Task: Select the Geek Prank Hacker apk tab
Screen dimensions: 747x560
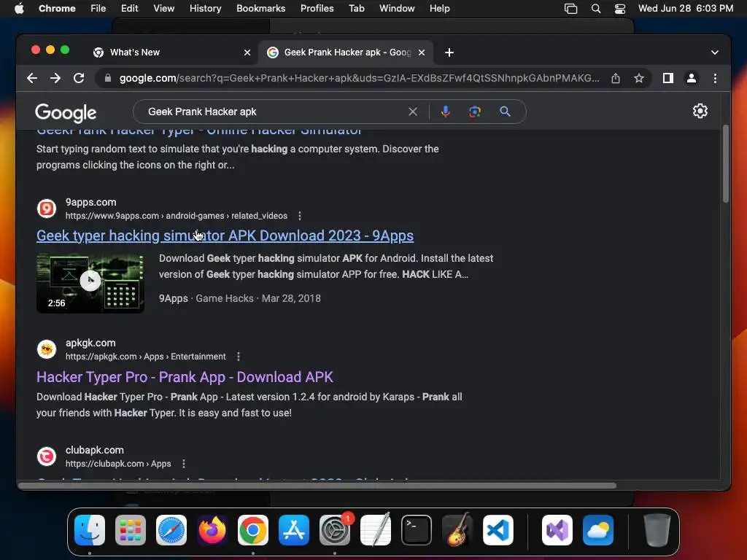Action: (345, 52)
